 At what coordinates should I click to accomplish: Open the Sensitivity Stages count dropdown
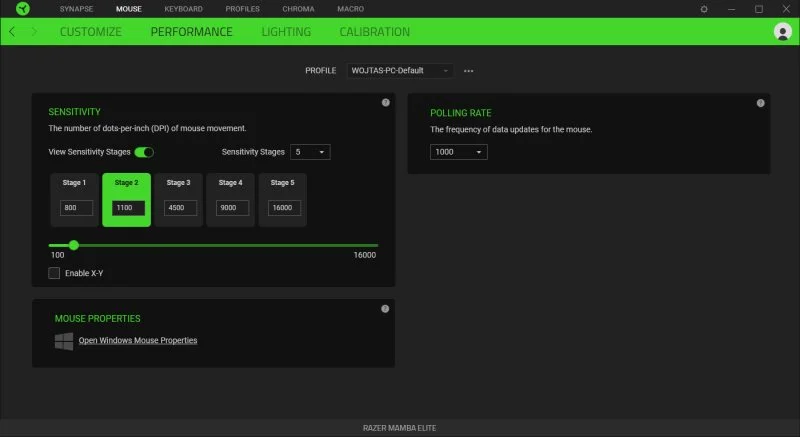pos(310,152)
